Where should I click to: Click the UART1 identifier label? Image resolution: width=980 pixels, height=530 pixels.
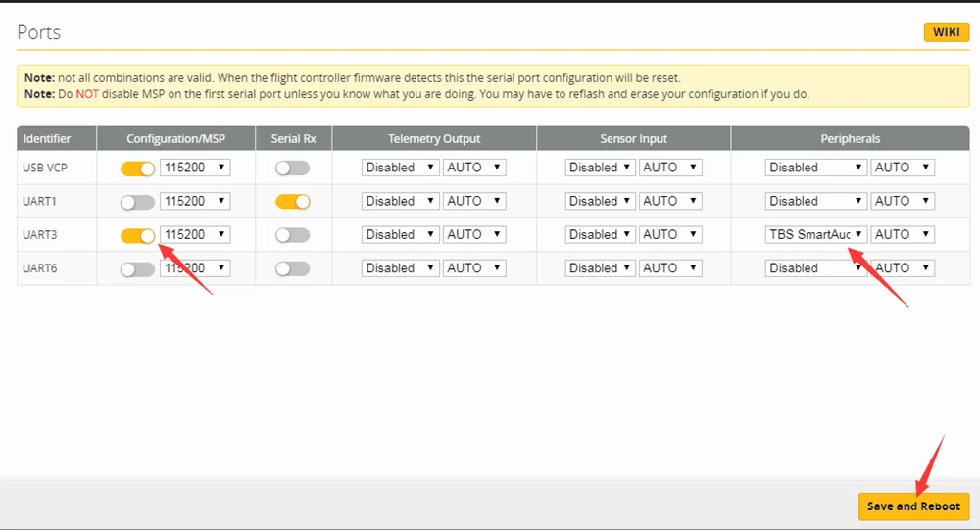[x=40, y=201]
